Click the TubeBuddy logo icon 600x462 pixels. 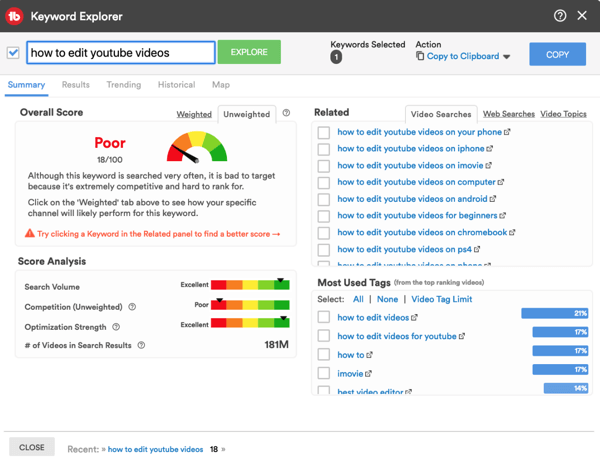(14, 16)
